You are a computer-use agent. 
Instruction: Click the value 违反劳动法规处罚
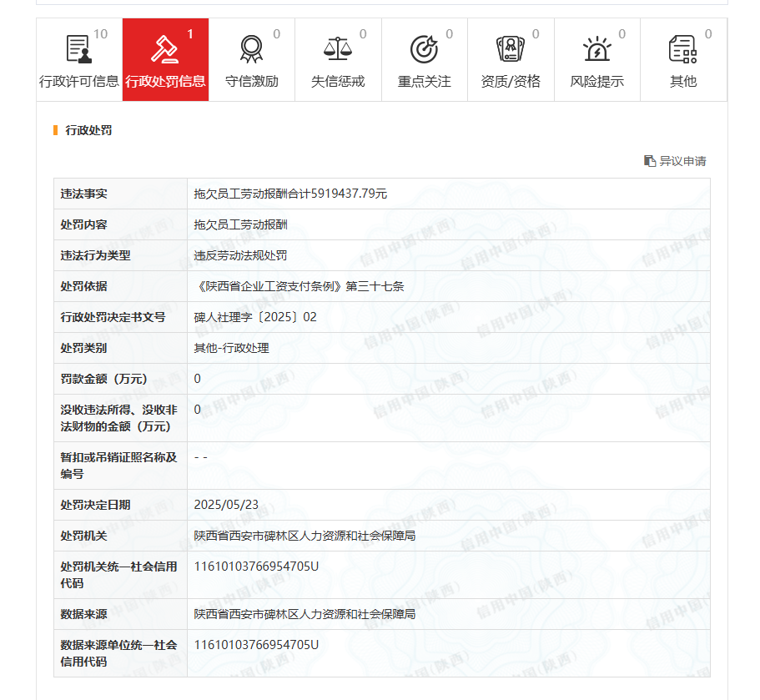pos(240,255)
